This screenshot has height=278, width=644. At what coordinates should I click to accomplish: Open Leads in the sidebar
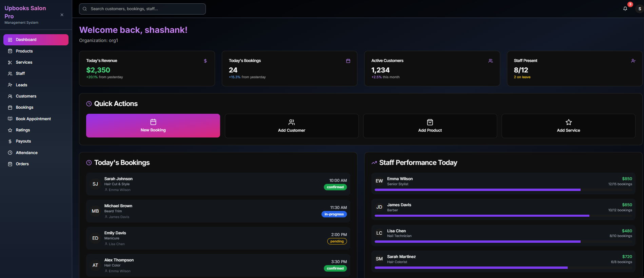[x=36, y=85]
